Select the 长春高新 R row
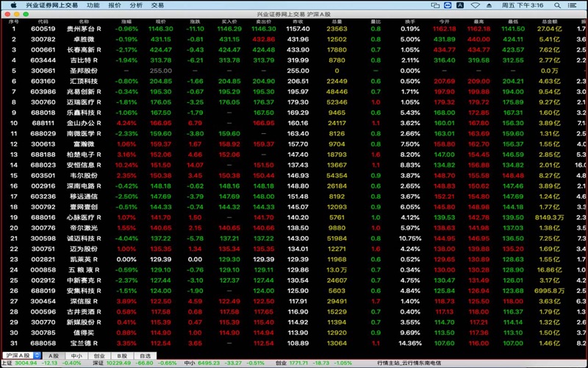The height and width of the screenshot is (368, 588). 294,50
